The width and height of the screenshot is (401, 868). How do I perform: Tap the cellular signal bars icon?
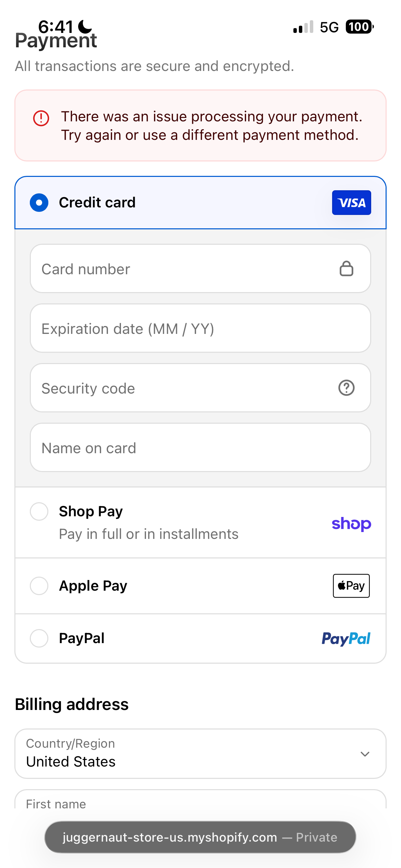click(x=303, y=27)
